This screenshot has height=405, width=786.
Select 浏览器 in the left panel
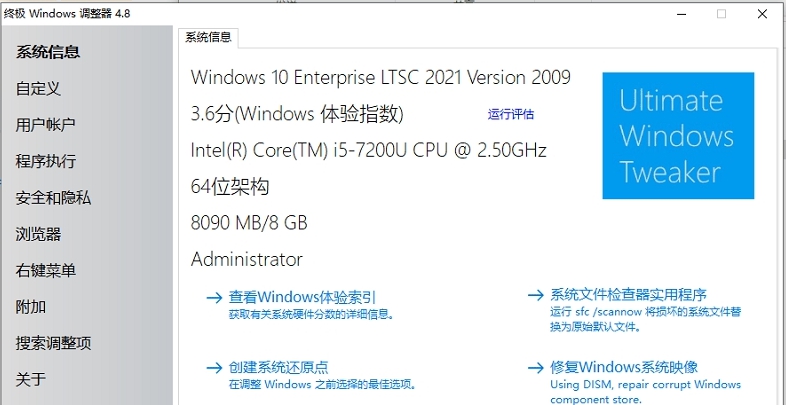pos(39,234)
